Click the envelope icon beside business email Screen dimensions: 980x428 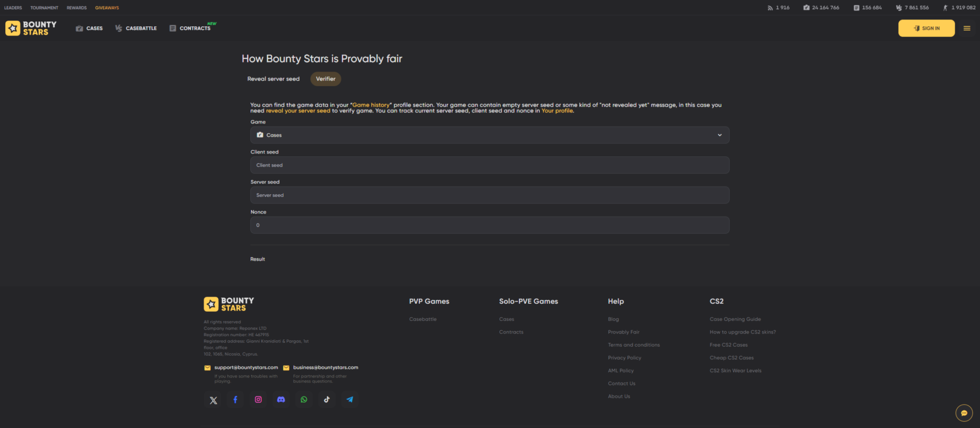[286, 368]
